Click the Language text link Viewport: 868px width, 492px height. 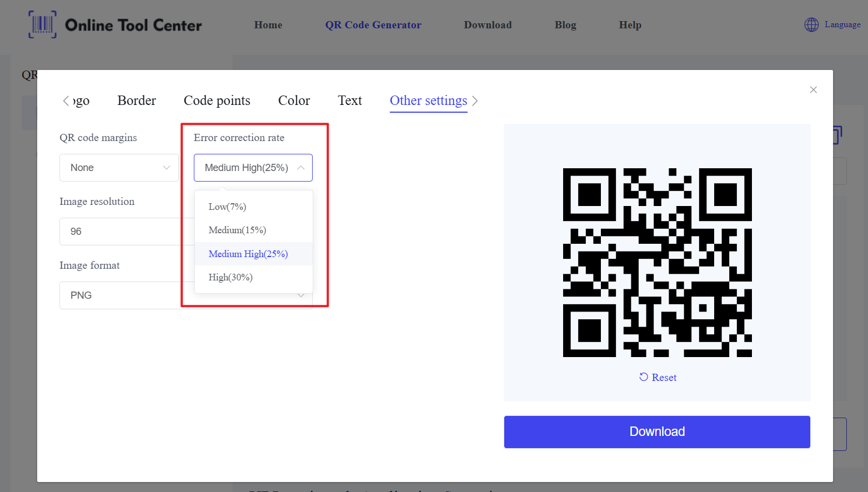(842, 24)
